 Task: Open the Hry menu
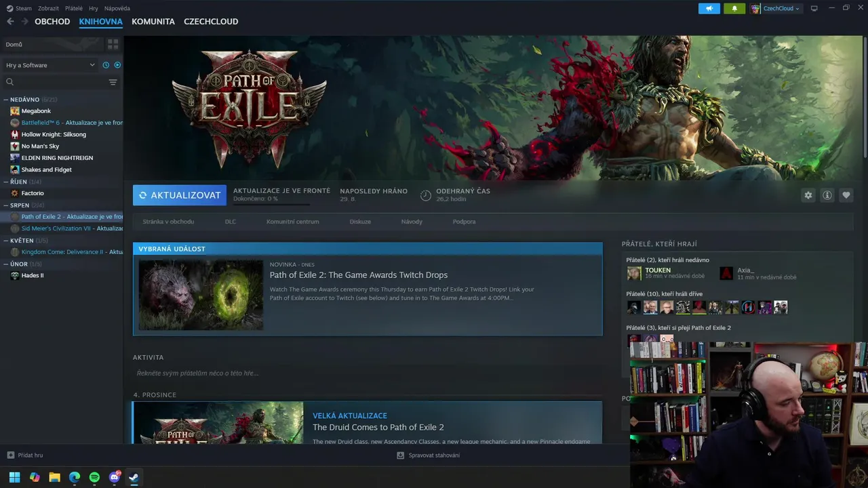pyautogui.click(x=94, y=8)
